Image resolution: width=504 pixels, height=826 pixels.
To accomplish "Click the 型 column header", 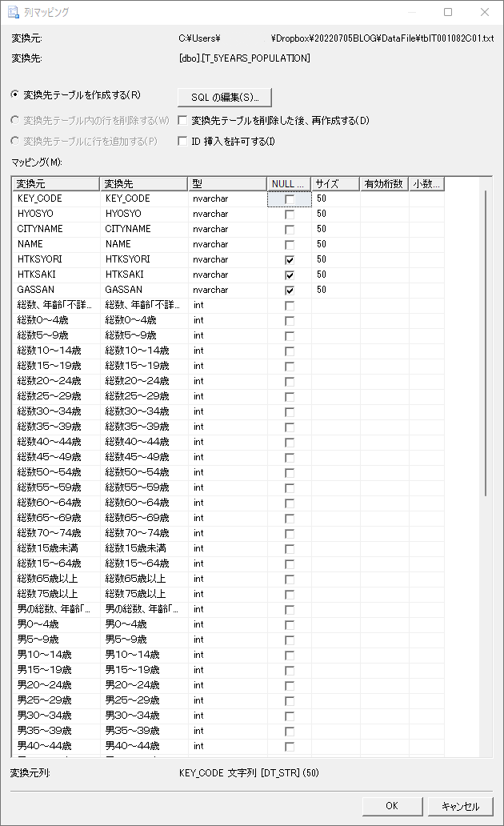I will point(226,183).
